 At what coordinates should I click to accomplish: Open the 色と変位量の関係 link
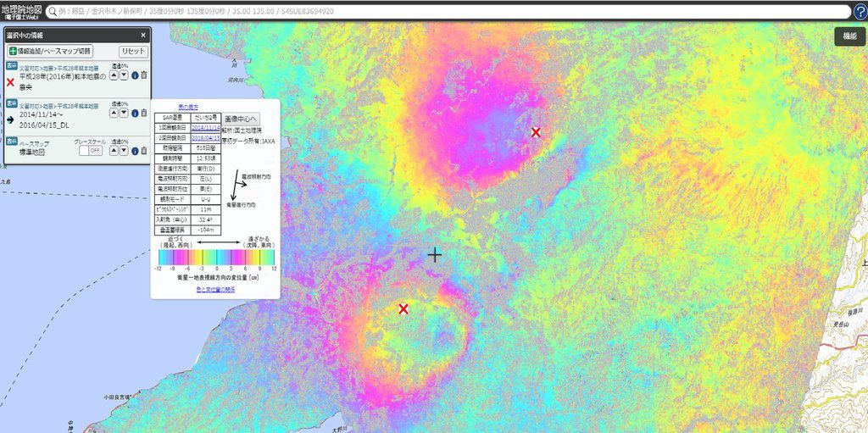(x=215, y=290)
